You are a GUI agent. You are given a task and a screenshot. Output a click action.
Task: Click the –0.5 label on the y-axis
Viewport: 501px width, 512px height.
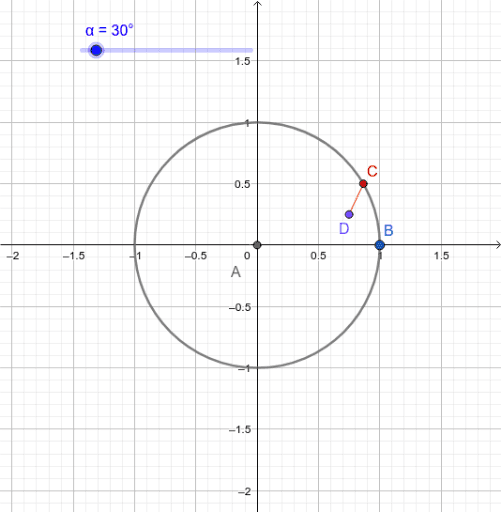240,307
